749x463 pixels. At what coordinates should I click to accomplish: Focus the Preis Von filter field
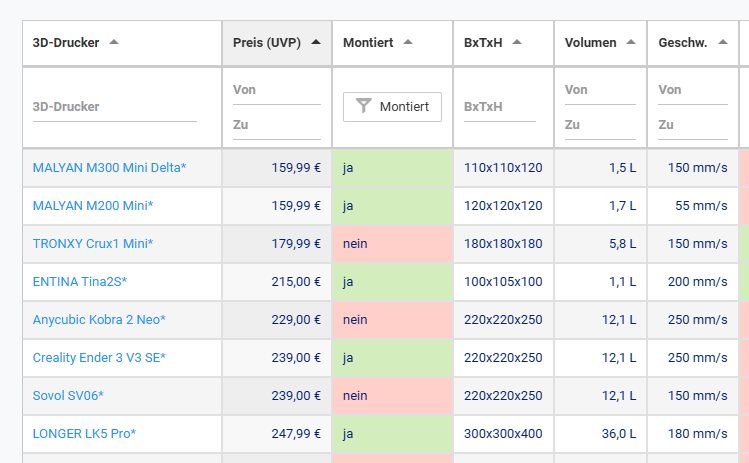coord(277,90)
